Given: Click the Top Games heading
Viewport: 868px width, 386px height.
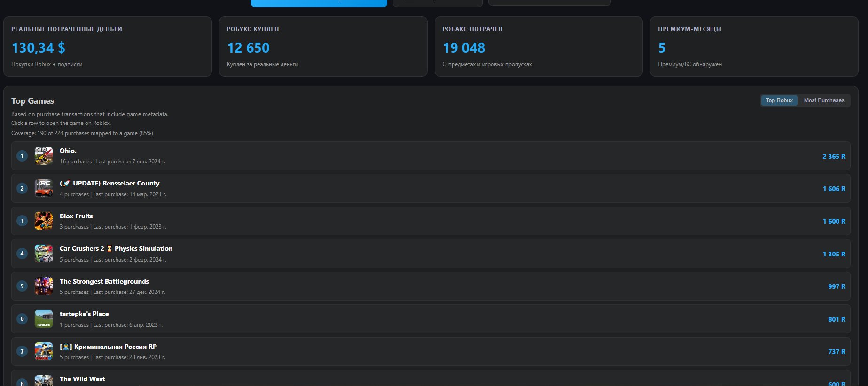Looking at the screenshot, I should pyautogui.click(x=32, y=101).
